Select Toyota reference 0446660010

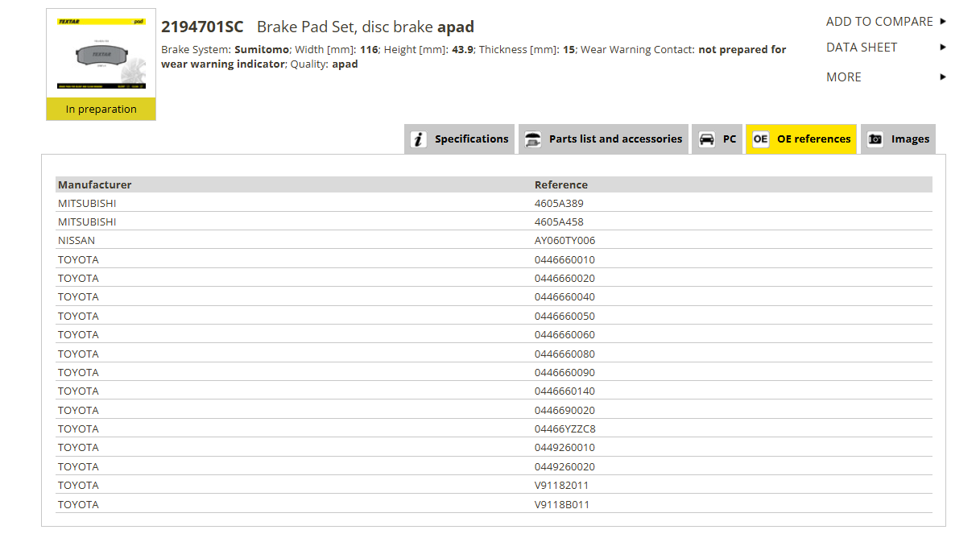(564, 259)
